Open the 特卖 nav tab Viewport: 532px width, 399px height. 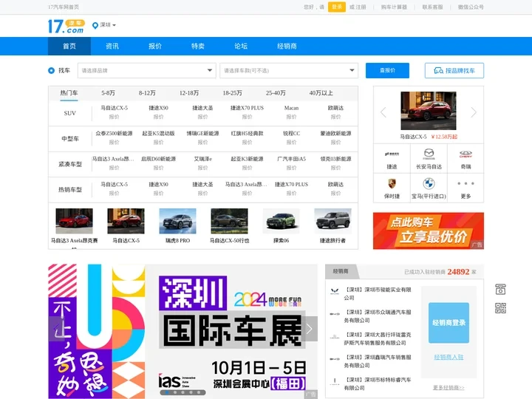coord(198,46)
